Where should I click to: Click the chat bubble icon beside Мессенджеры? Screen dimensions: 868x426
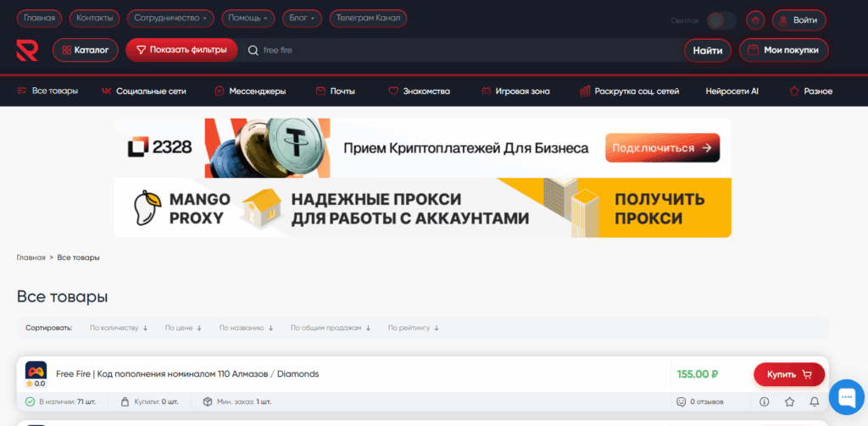pyautogui.click(x=220, y=91)
